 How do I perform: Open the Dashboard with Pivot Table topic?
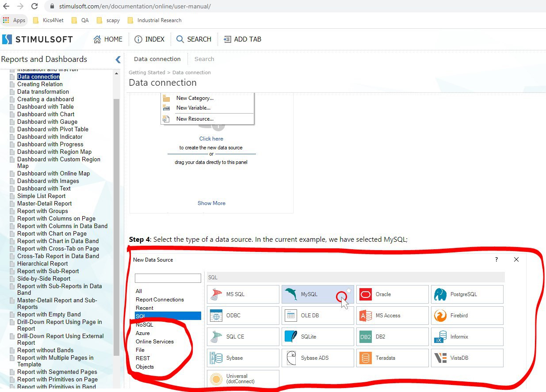click(53, 129)
